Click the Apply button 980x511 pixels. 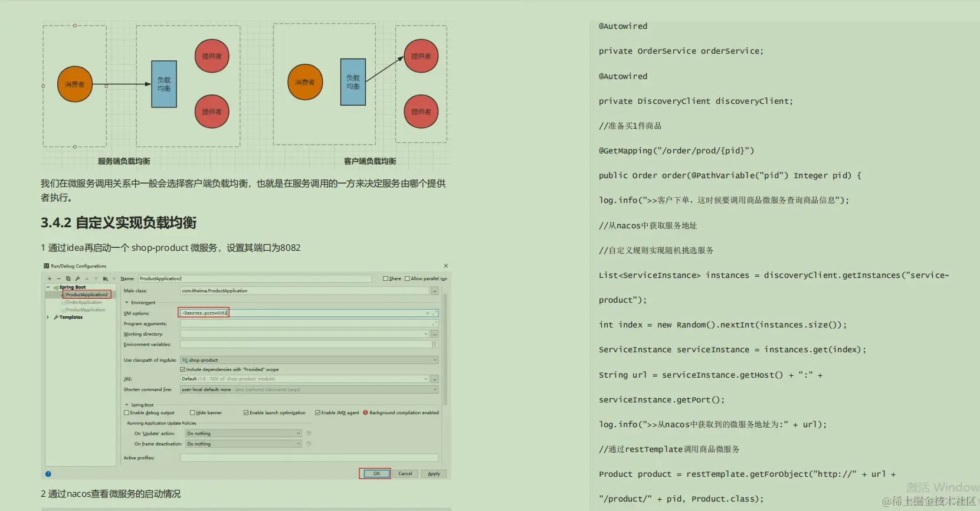click(x=434, y=473)
